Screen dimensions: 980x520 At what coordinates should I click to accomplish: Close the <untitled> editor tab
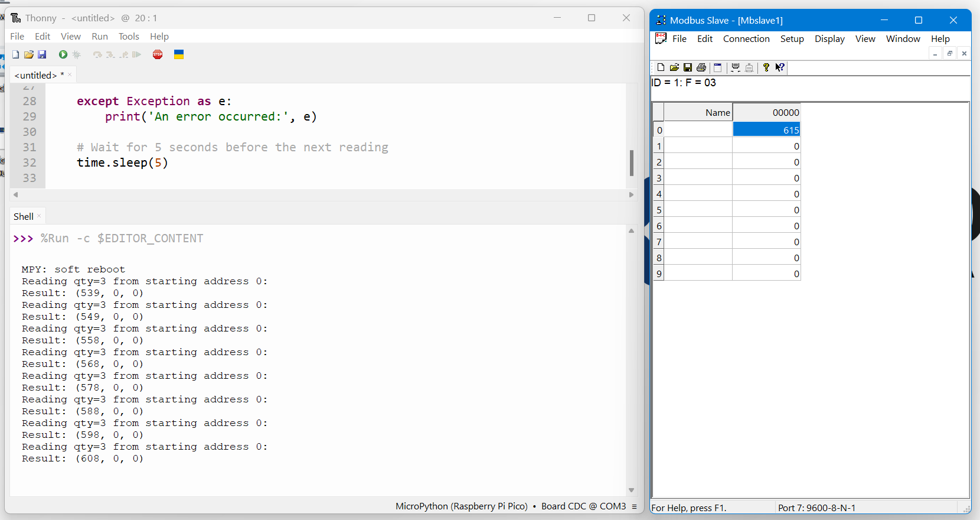click(x=70, y=74)
